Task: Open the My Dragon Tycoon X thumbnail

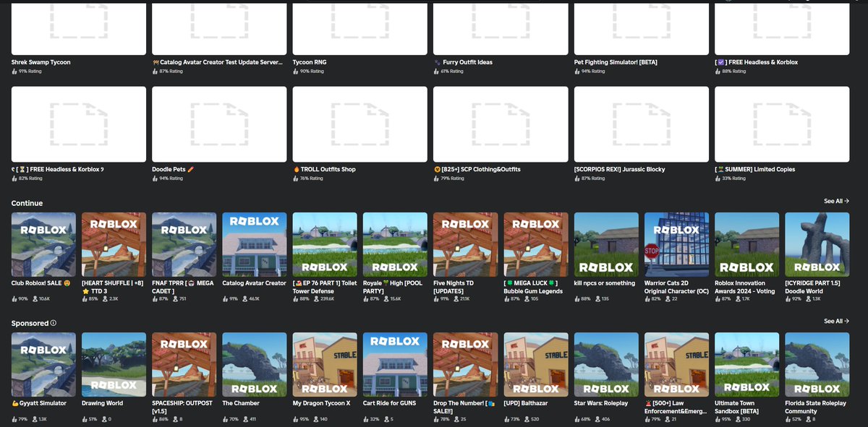Action: pyautogui.click(x=325, y=365)
